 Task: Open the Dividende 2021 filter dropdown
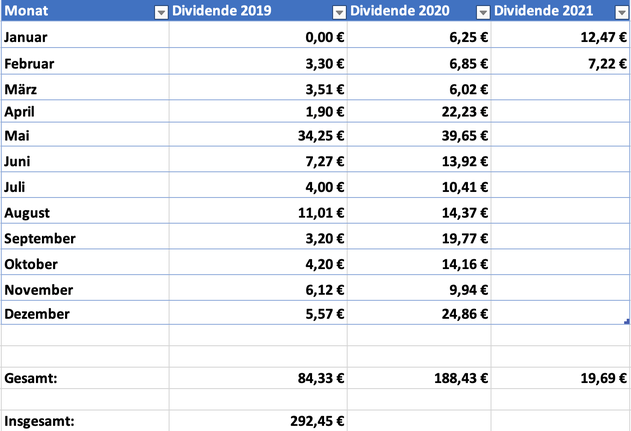(x=622, y=13)
